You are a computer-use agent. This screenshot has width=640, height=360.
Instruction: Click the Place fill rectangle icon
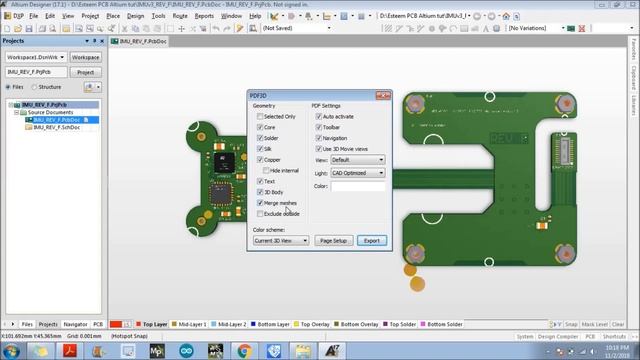click(464, 29)
